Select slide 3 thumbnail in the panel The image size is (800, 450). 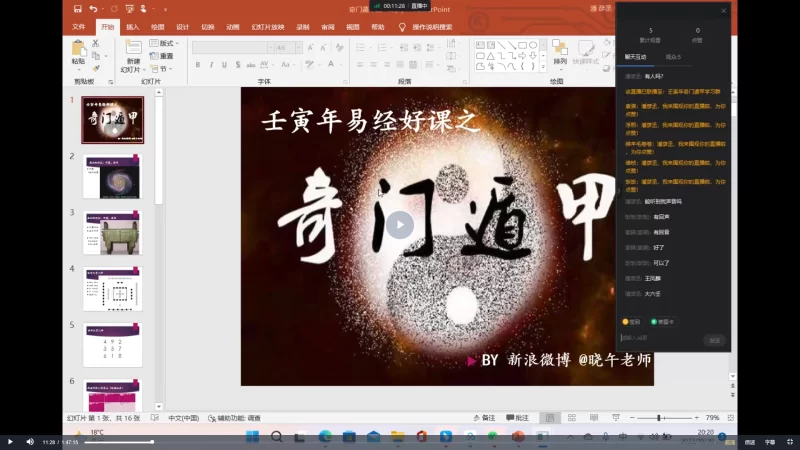(112, 232)
